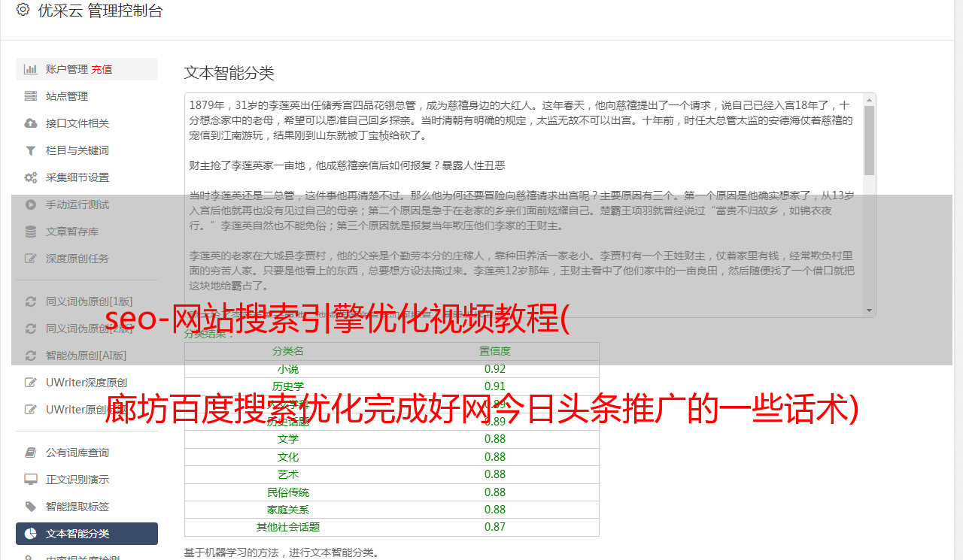Click the 历史学 category cell
This screenshot has height=560, width=963.
pyautogui.click(x=288, y=386)
